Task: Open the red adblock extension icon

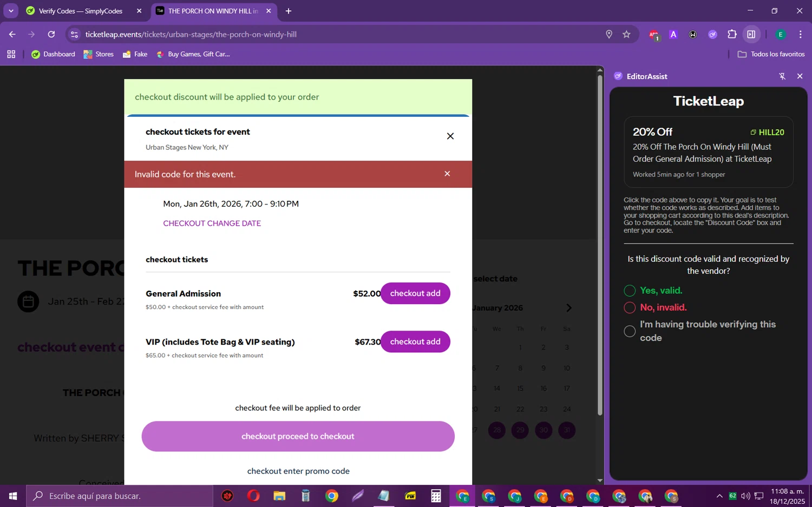Action: point(654,35)
